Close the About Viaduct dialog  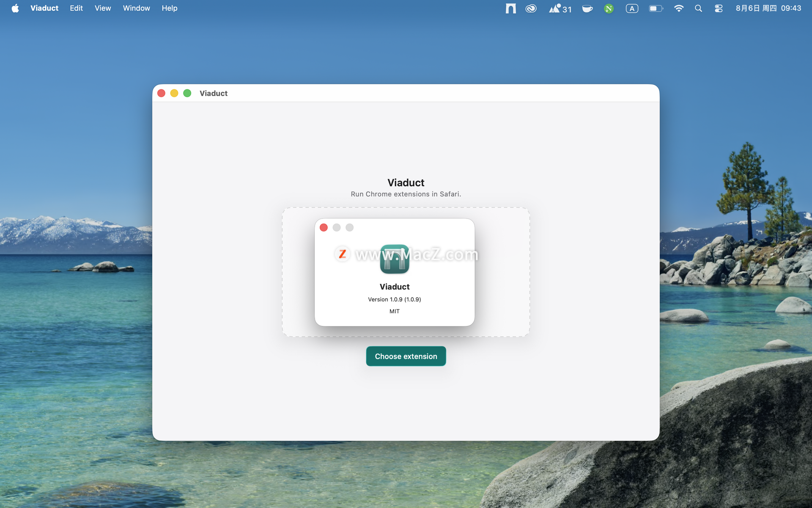324,228
